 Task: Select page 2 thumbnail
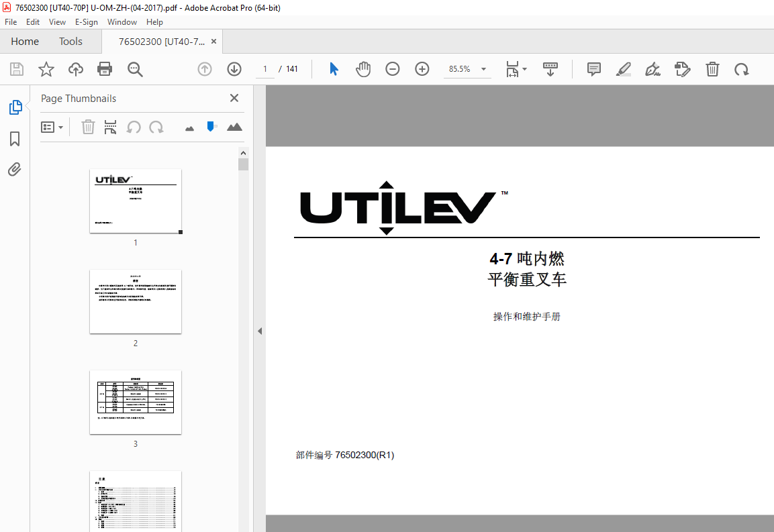(x=135, y=301)
